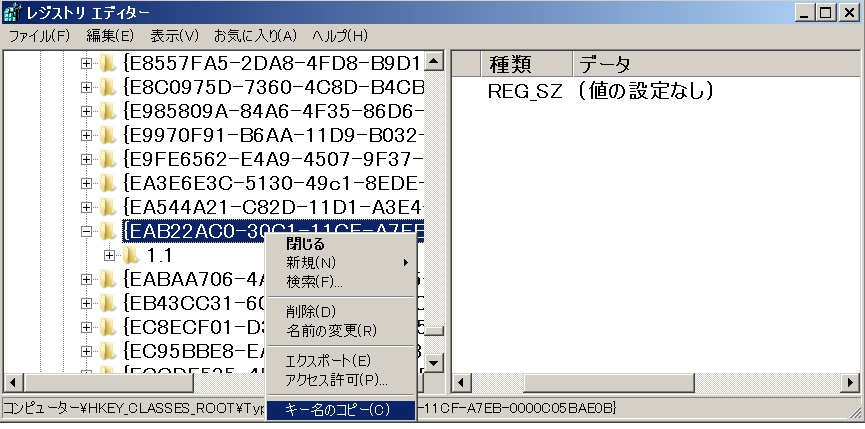Image resolution: width=865 pixels, height=429 pixels.
Task: Open the 表示(V) menu
Action: (174, 37)
